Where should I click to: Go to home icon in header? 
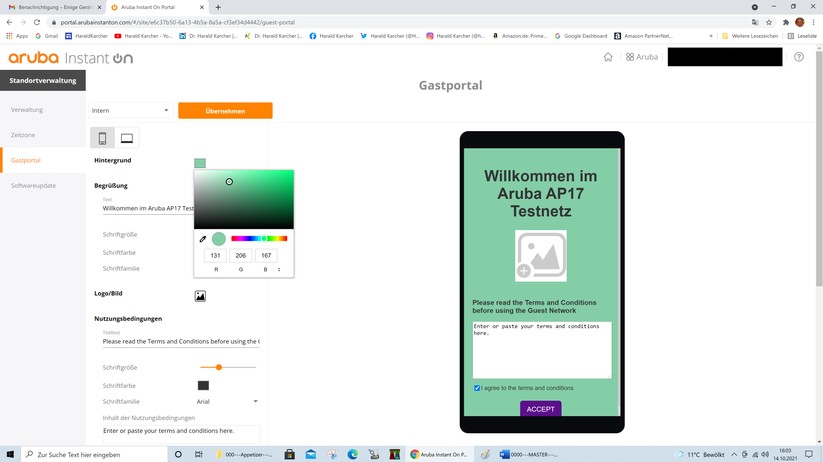608,57
